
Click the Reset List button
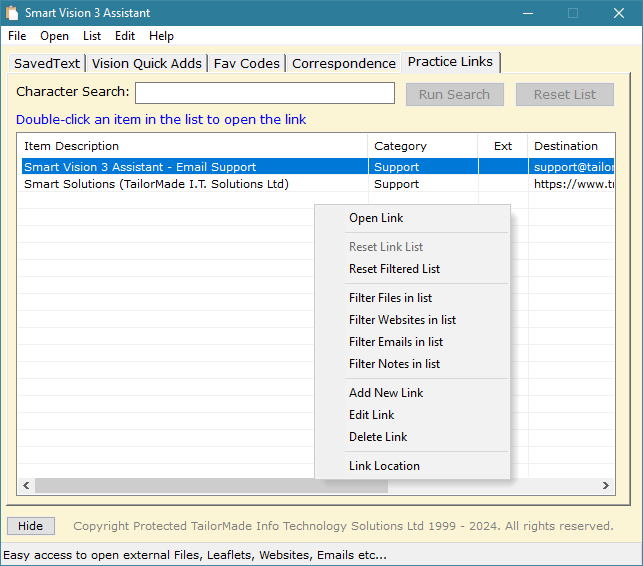(565, 94)
